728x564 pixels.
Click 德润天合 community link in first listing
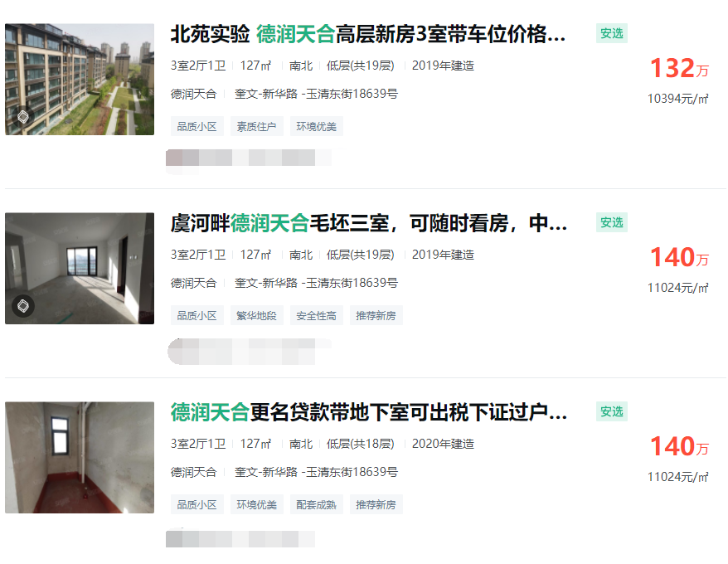(193, 94)
